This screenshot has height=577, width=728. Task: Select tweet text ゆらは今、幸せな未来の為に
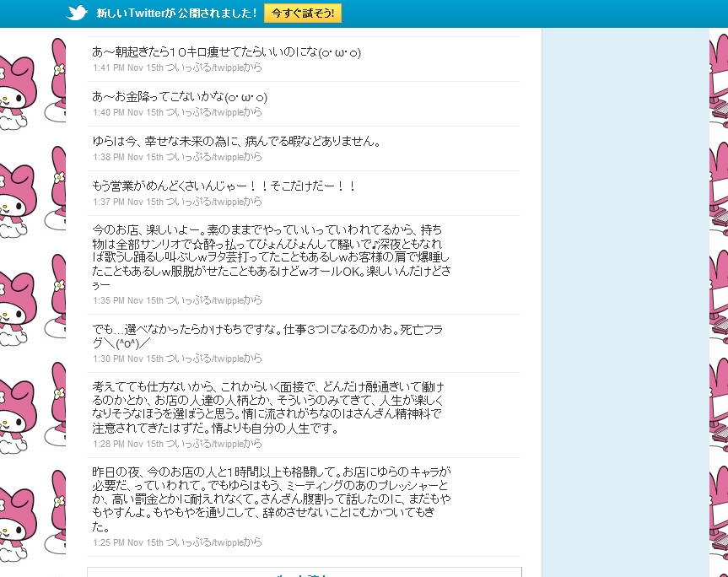click(236, 142)
